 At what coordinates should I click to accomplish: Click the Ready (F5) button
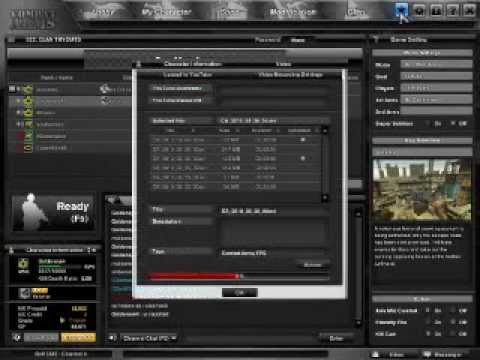click(x=53, y=212)
